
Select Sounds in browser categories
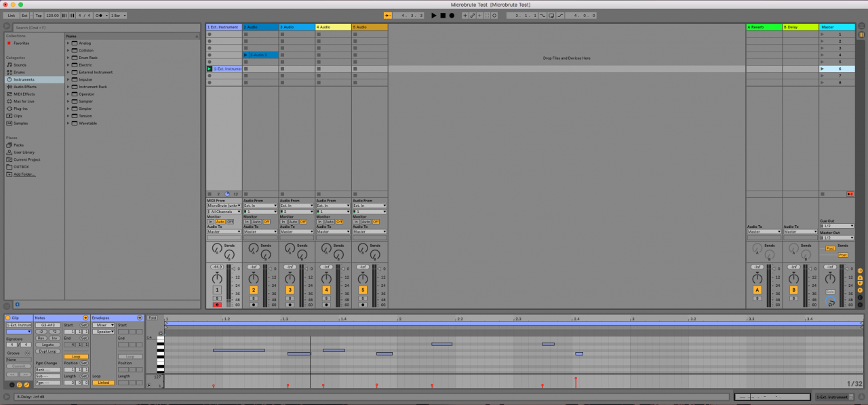coord(20,65)
